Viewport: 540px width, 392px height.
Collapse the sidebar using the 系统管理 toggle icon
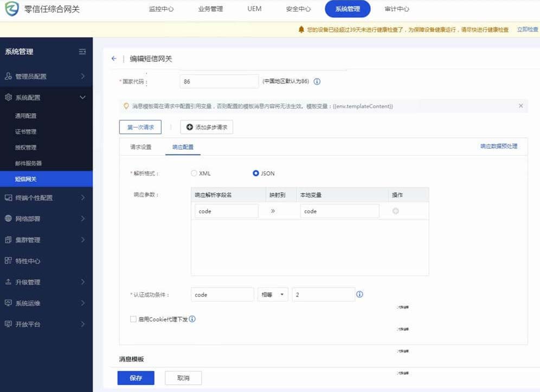coord(82,52)
